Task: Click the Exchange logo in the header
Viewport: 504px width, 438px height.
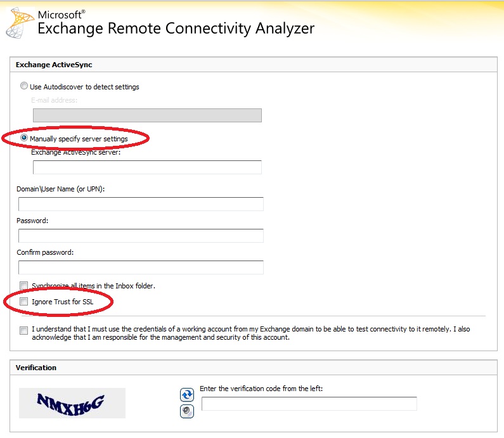Action: coord(19,23)
